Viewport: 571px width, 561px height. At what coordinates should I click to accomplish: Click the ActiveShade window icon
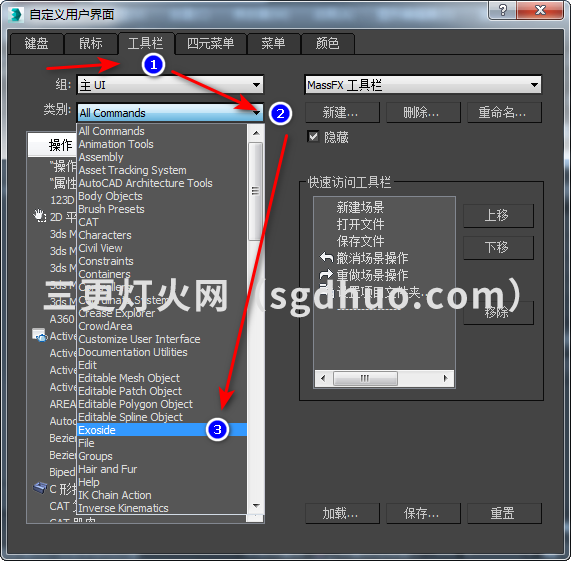(x=39, y=335)
